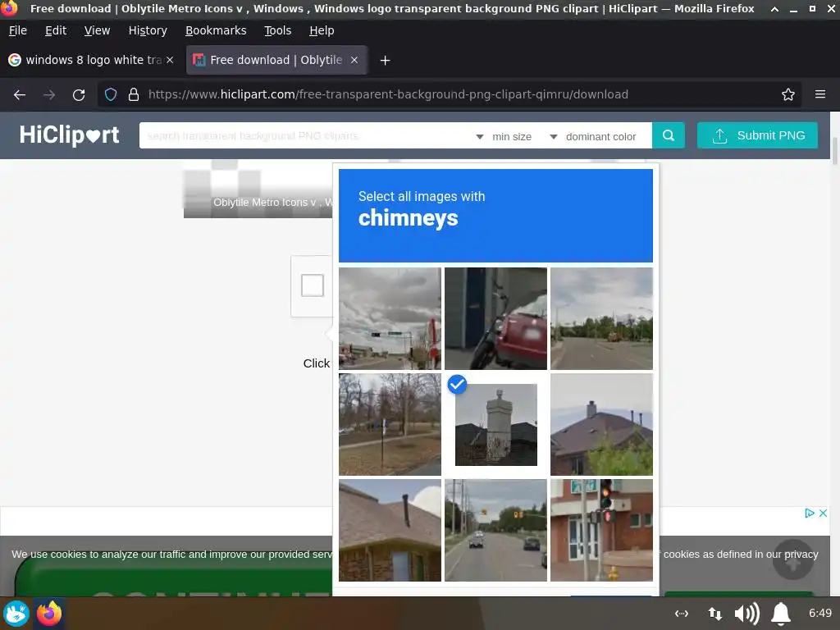Switch to windows 8 logo white tab
Image resolution: width=840 pixels, height=630 pixels.
[91, 60]
